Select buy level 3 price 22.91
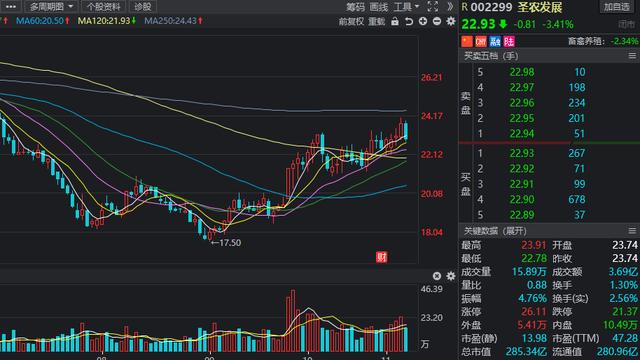This screenshot has height=360, width=640. [522, 184]
